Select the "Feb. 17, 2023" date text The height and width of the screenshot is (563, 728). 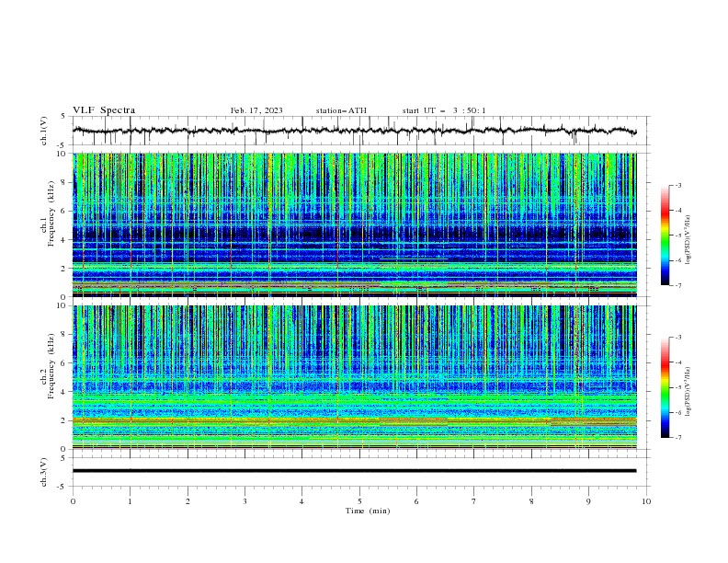[256, 110]
